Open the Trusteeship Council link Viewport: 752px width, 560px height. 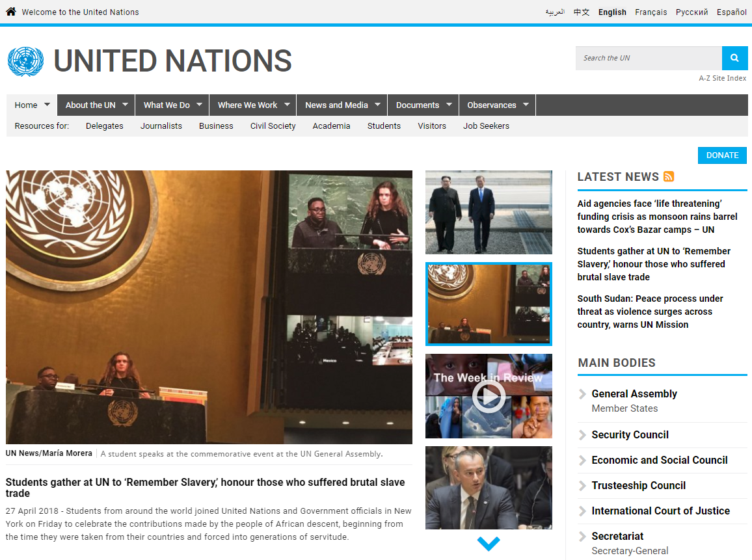pyautogui.click(x=638, y=486)
